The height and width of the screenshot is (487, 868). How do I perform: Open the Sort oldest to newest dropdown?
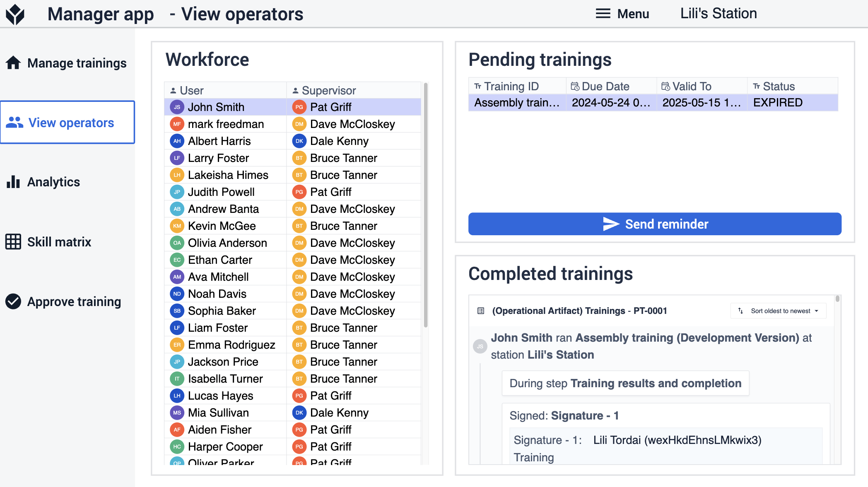point(779,311)
